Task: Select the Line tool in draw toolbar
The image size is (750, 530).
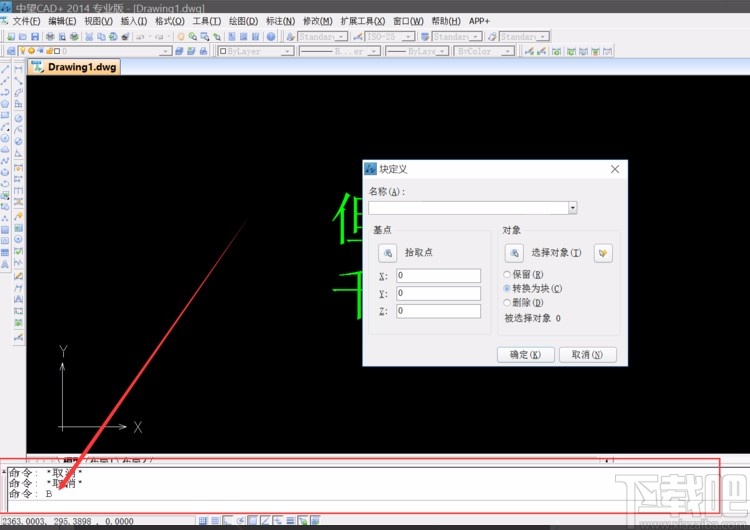Action: point(5,69)
